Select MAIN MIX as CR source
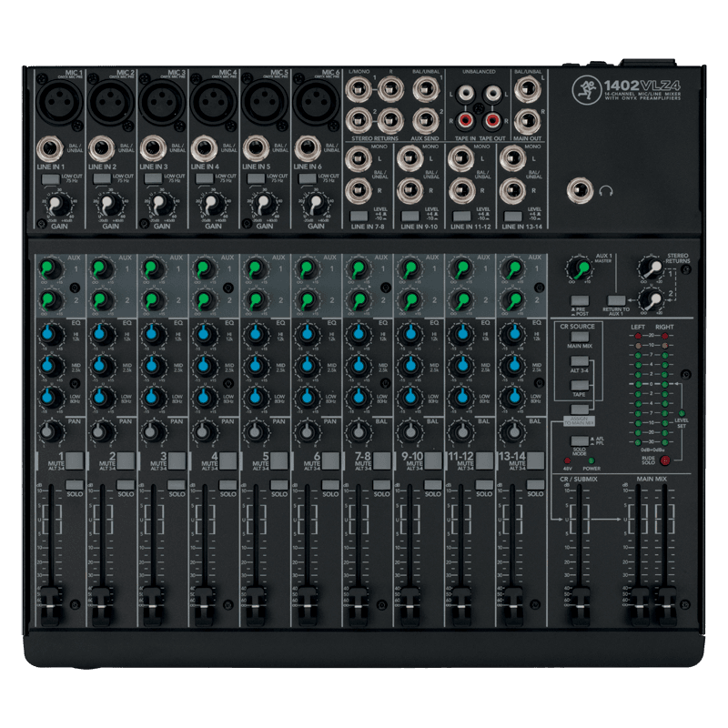This screenshot has width=728, height=728. (x=580, y=337)
